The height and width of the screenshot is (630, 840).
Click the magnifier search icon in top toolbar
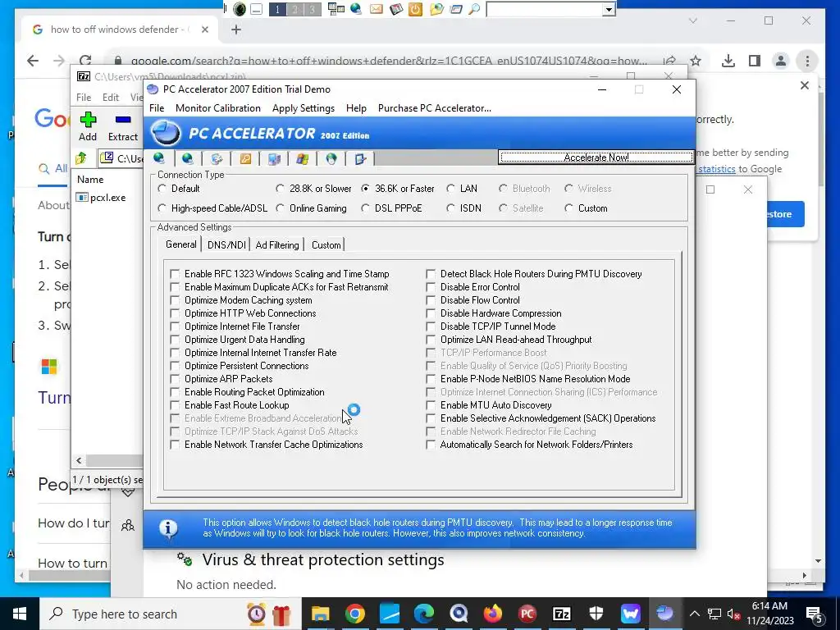click(x=474, y=9)
